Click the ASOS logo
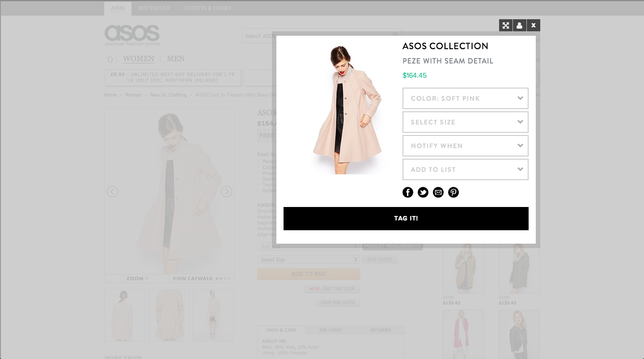The height and width of the screenshot is (359, 644). [x=132, y=35]
